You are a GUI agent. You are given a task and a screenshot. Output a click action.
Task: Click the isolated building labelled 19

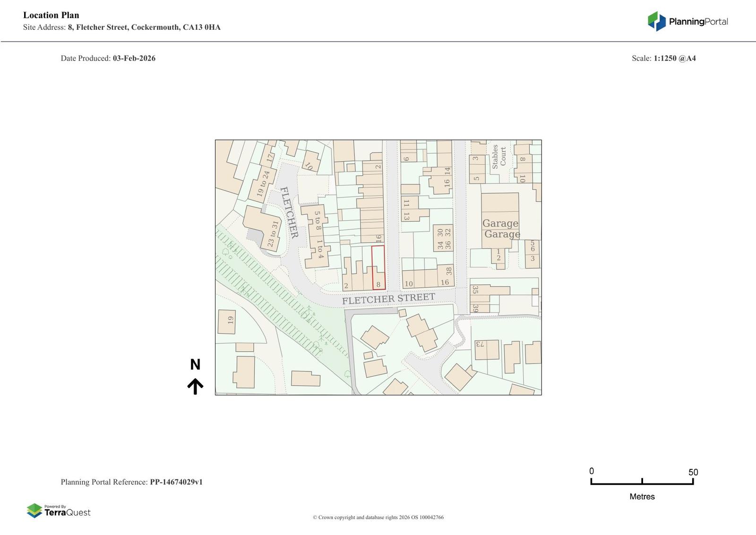point(227,321)
